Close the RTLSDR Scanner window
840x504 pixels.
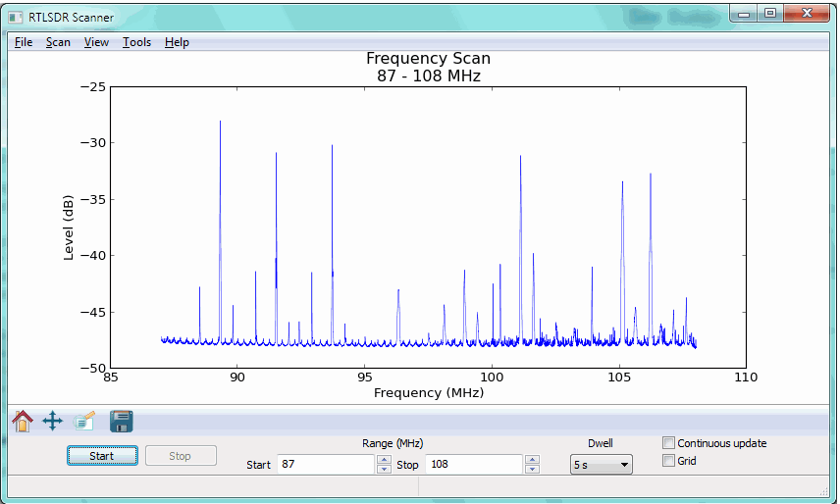click(x=807, y=14)
